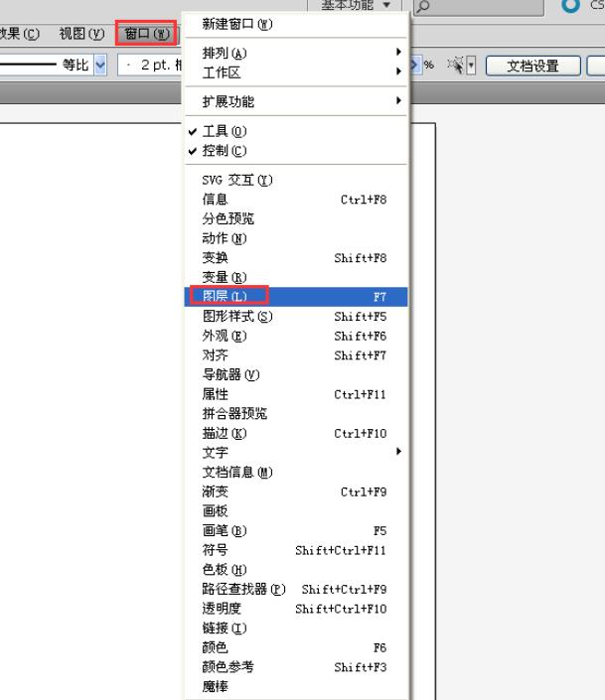This screenshot has width=605, height=700.
Task: Click the magnifier icon in search box
Action: pyautogui.click(x=423, y=7)
